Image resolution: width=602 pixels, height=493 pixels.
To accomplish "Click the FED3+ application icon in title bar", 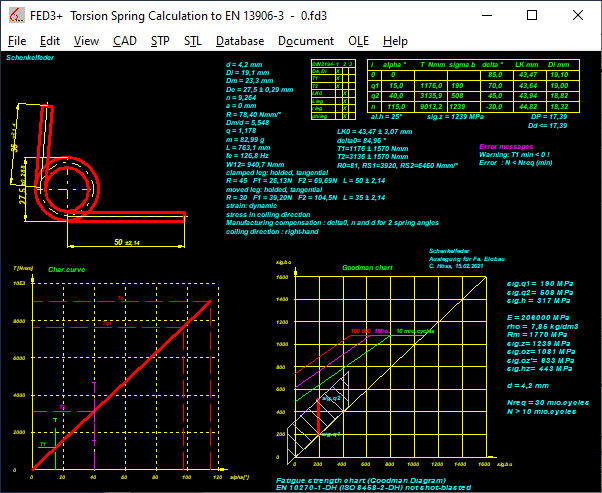I will tap(14, 14).
